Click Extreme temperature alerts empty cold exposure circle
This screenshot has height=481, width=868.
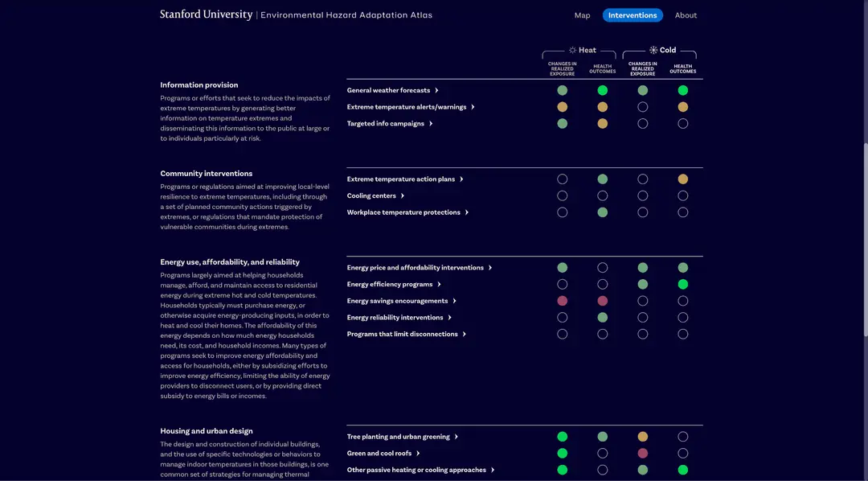(x=642, y=107)
